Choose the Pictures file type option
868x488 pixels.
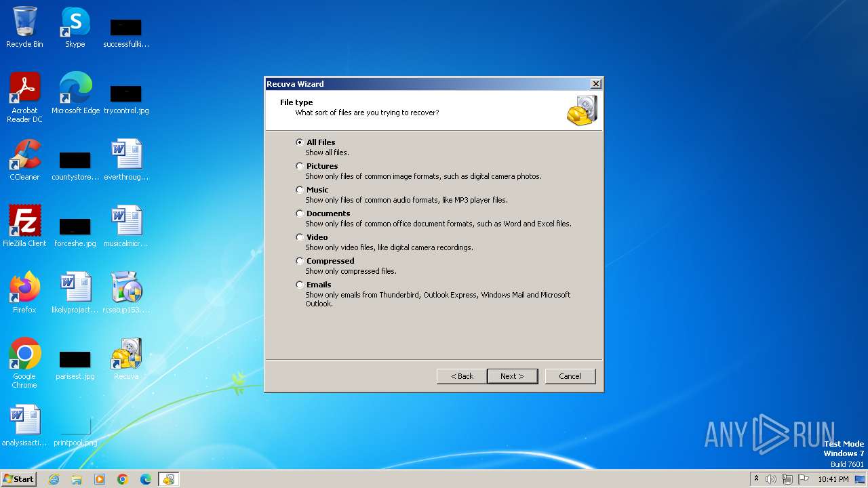point(300,166)
